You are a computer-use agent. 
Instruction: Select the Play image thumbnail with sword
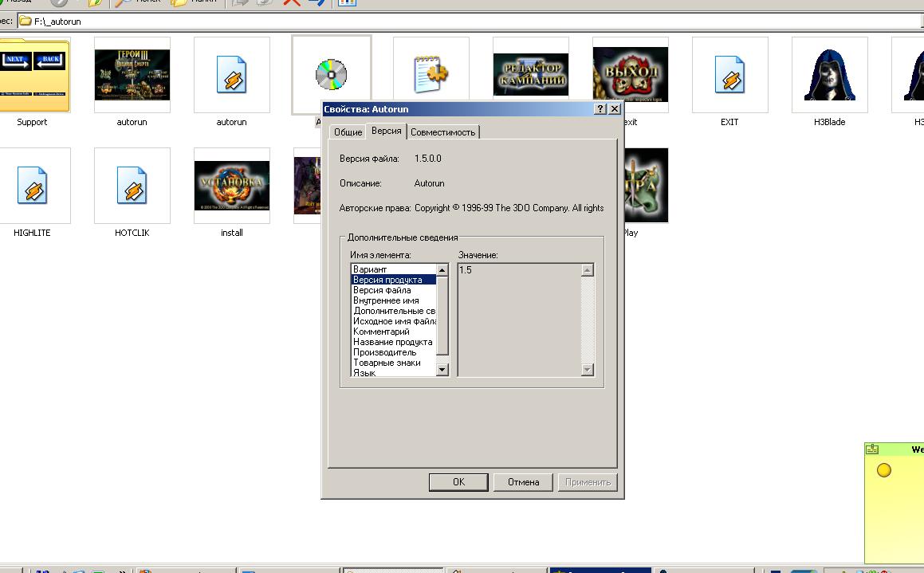(646, 186)
